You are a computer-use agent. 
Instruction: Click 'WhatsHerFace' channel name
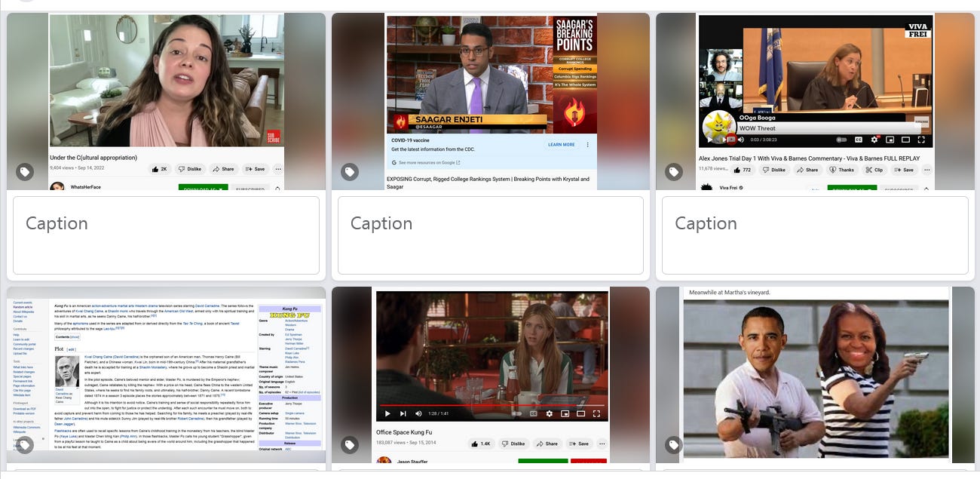tap(84, 187)
